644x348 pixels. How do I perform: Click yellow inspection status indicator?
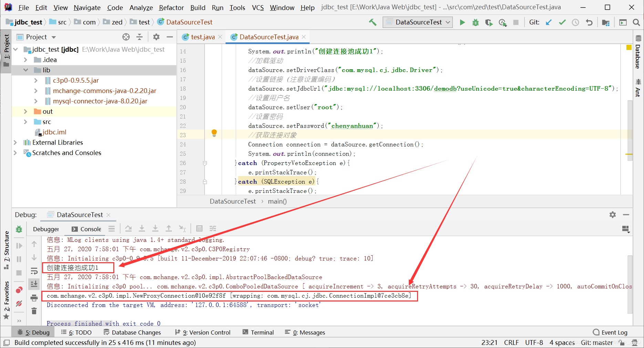(x=629, y=48)
